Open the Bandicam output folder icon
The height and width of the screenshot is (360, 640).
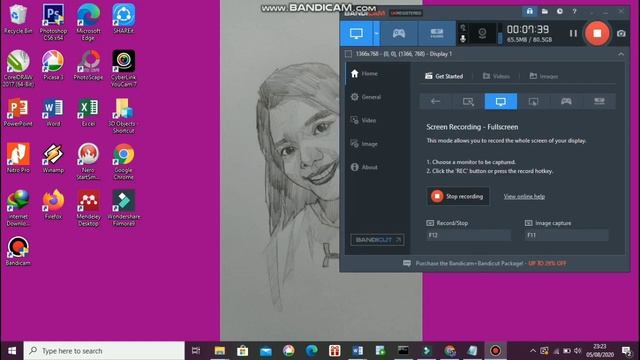[544, 11]
